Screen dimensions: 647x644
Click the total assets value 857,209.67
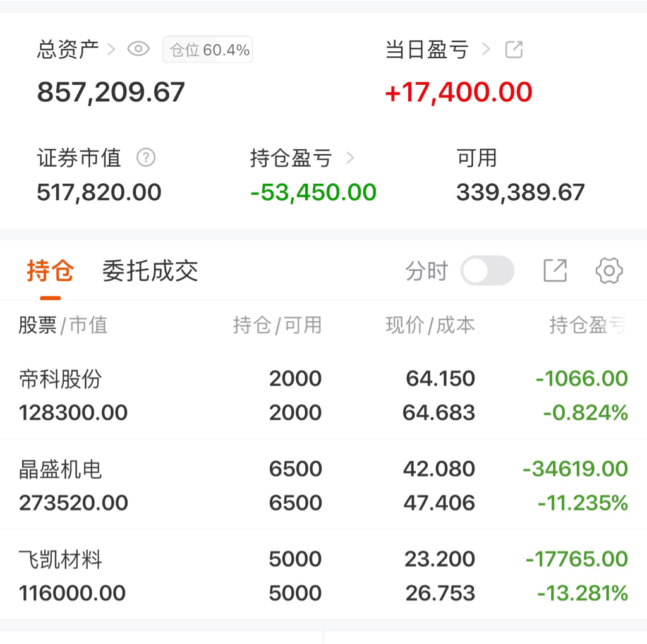pos(111,92)
